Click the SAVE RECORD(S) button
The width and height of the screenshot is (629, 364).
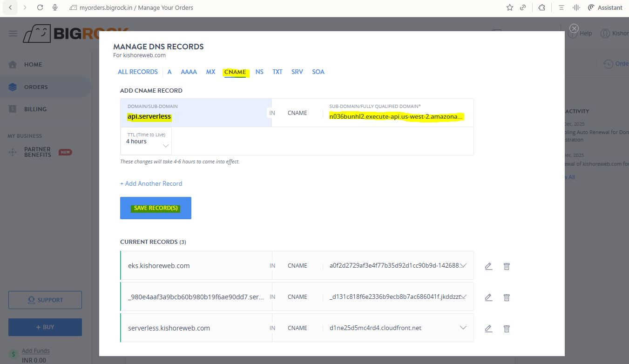click(x=156, y=208)
